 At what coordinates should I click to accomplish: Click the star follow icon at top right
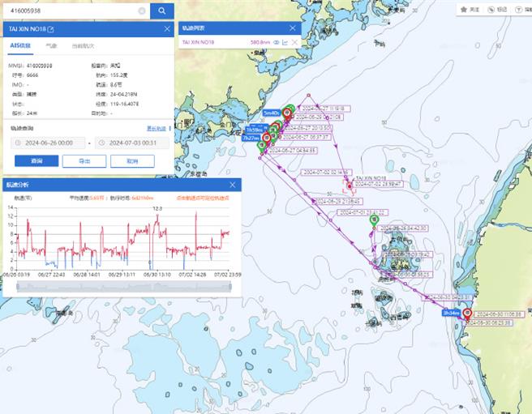tap(465, 10)
